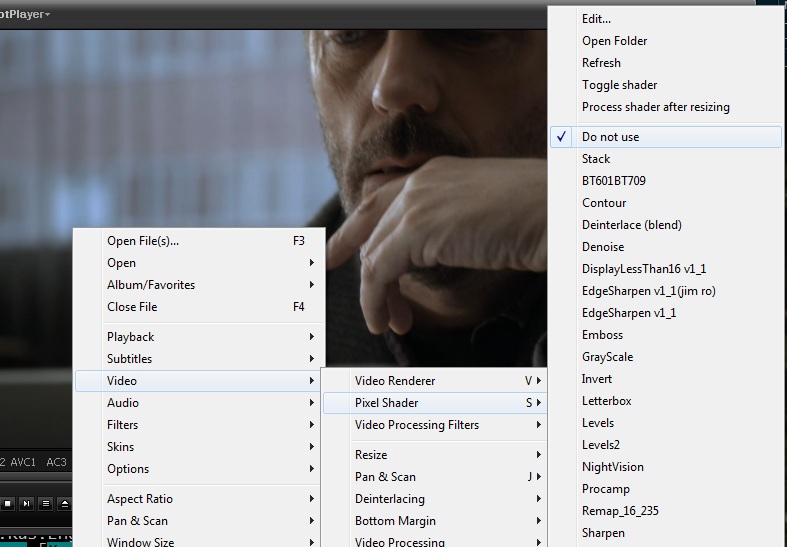Screen dimensions: 787x547
Task: Open the playlist with the list icon
Action: [46, 503]
